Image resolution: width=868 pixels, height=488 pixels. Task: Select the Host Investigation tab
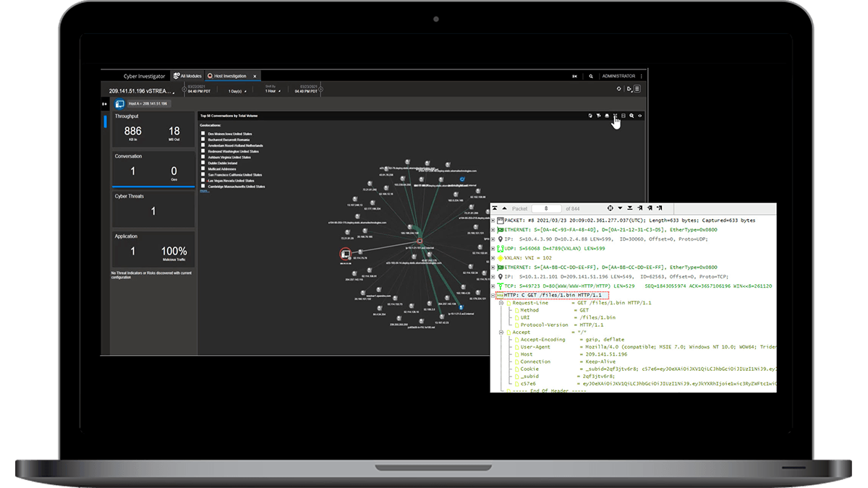pyautogui.click(x=229, y=76)
